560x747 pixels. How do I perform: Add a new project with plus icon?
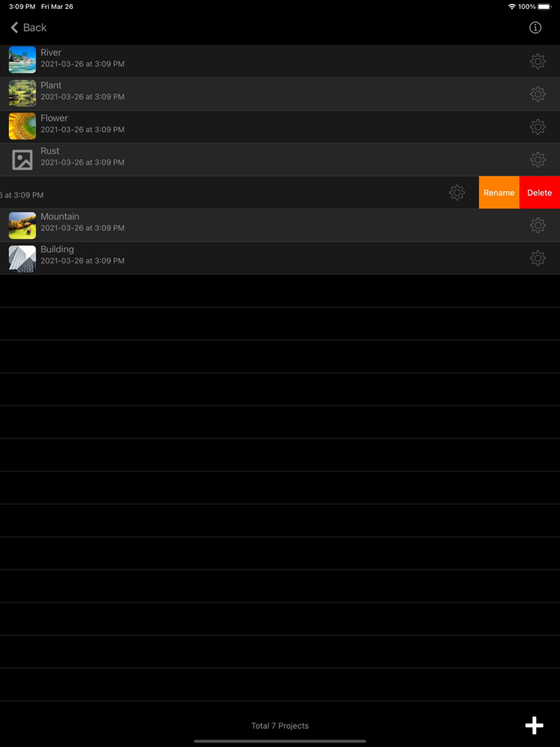pyautogui.click(x=534, y=725)
